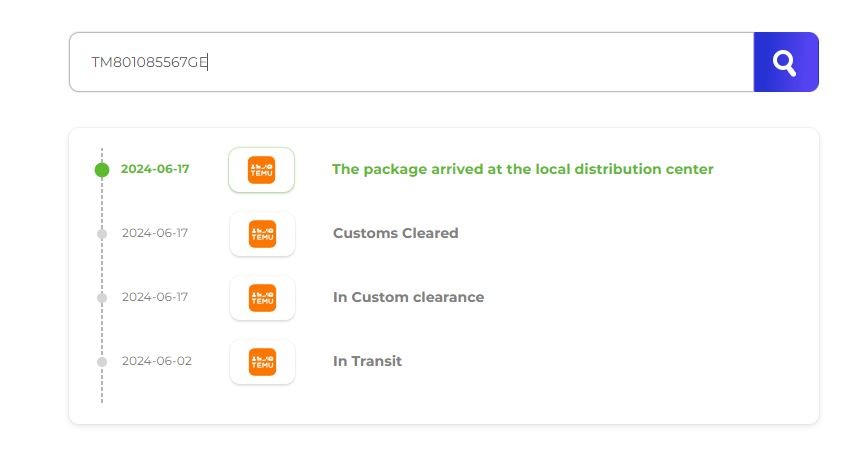This screenshot has width=849, height=449.
Task: Click the date next to In Custom clearance
Action: (155, 297)
